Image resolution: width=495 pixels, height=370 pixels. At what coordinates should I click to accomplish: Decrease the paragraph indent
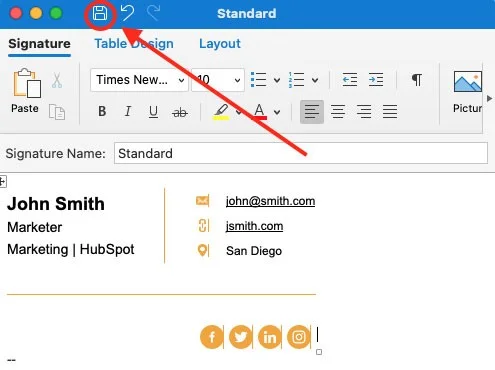tap(350, 80)
